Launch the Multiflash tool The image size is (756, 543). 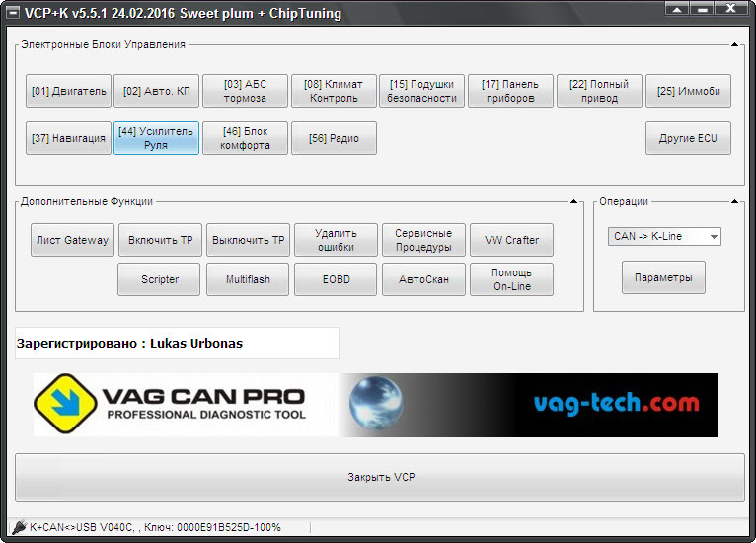tap(248, 279)
